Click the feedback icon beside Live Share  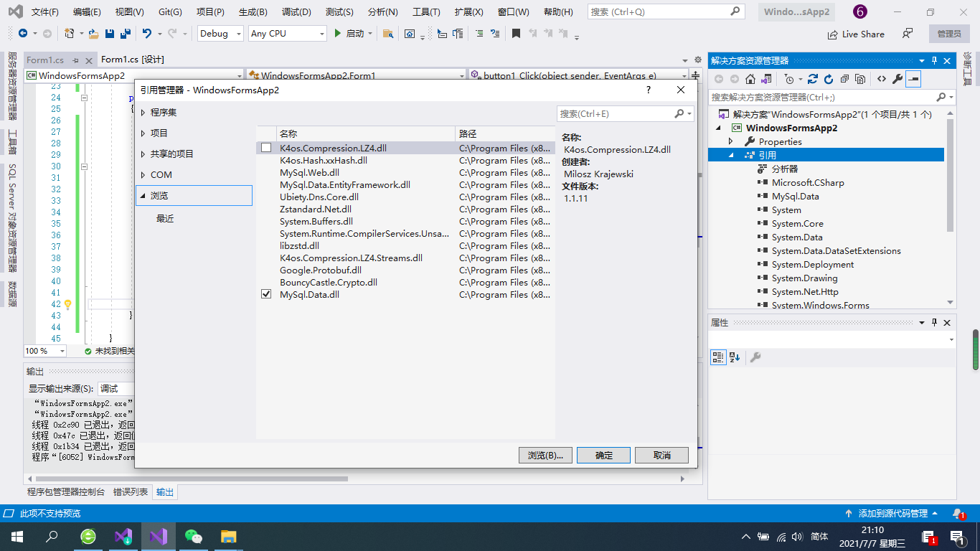pos(908,34)
